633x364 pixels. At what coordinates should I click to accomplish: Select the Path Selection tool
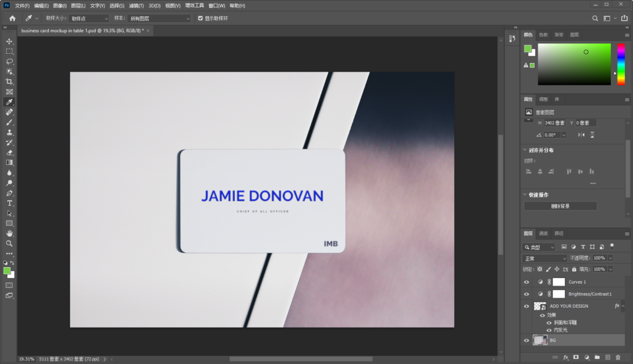coord(9,213)
